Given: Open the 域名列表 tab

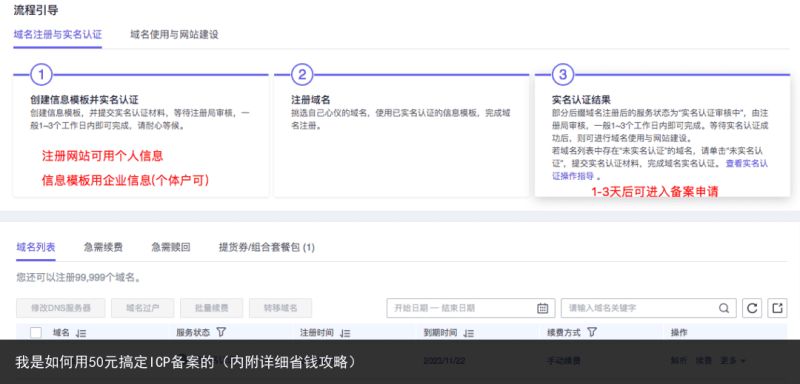Looking at the screenshot, I should click(36, 248).
